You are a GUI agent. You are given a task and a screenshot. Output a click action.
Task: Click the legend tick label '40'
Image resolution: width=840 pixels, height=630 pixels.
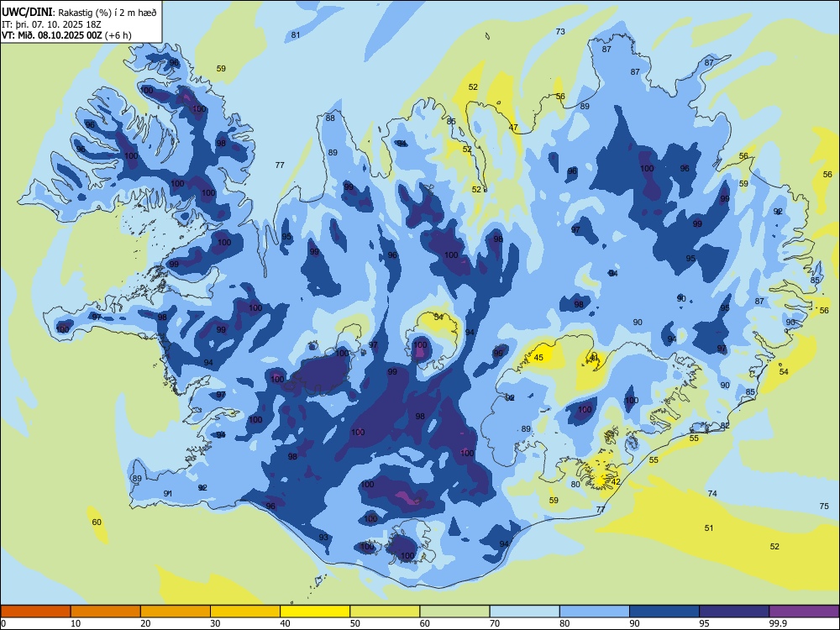[286, 623]
